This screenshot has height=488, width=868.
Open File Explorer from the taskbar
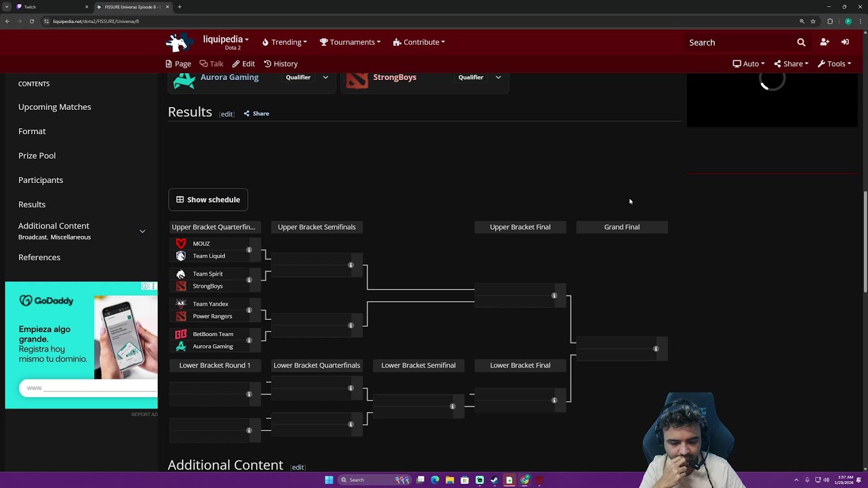[x=450, y=480]
